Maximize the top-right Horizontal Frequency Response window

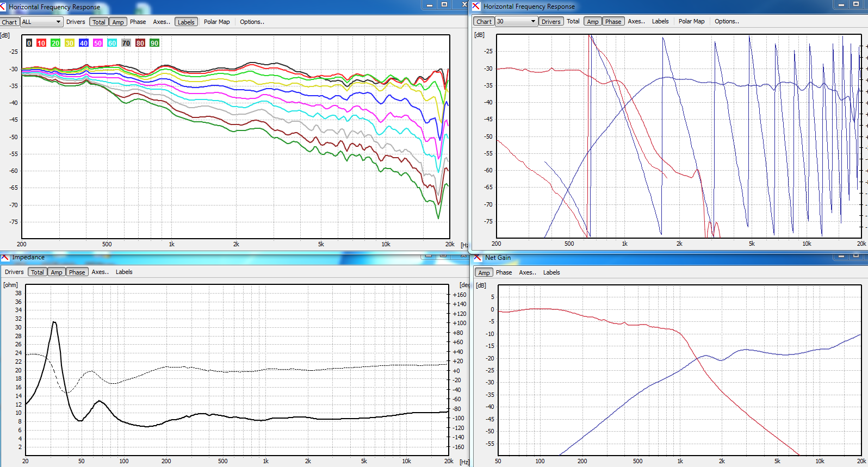point(856,4)
